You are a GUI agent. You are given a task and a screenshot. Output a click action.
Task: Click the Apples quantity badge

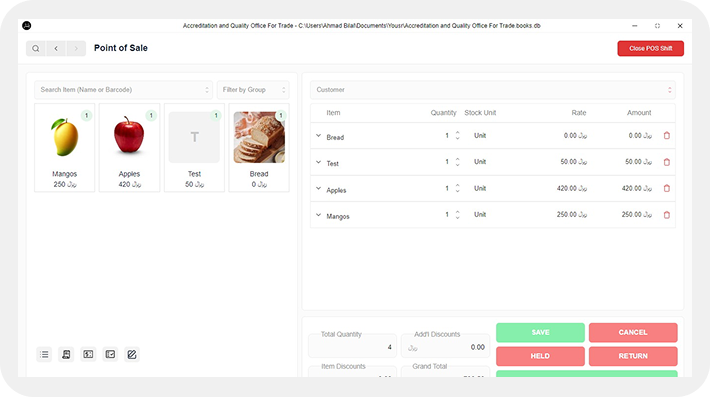point(151,115)
